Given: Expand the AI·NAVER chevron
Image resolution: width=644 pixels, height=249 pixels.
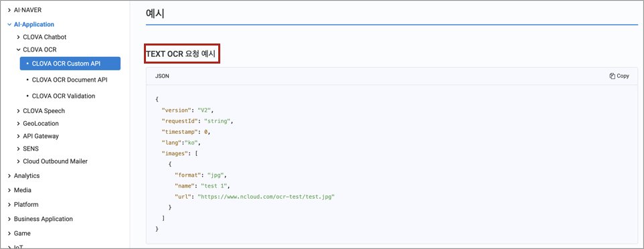Looking at the screenshot, I should click(9, 10).
